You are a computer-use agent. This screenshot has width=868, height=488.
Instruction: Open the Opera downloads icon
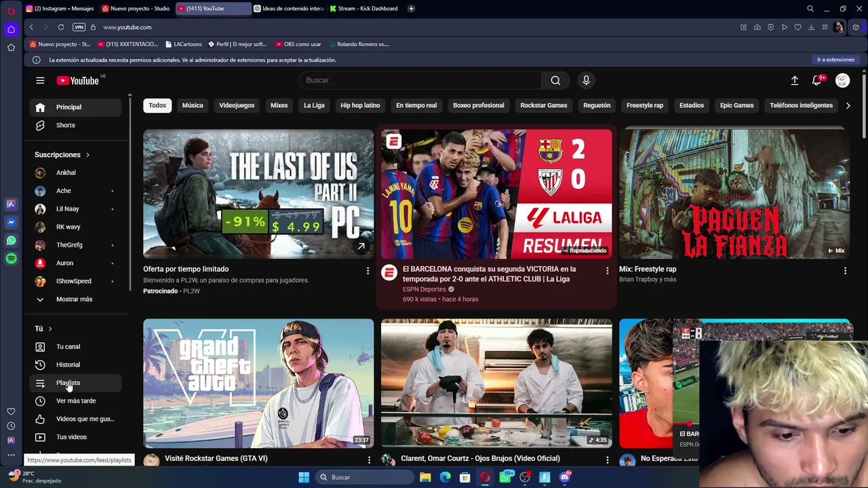[811, 27]
